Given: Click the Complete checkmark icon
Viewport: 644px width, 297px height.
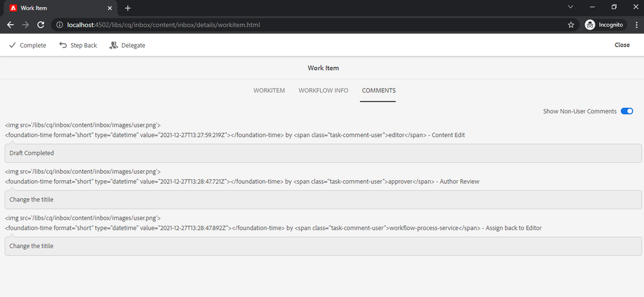Looking at the screenshot, I should pos(12,45).
